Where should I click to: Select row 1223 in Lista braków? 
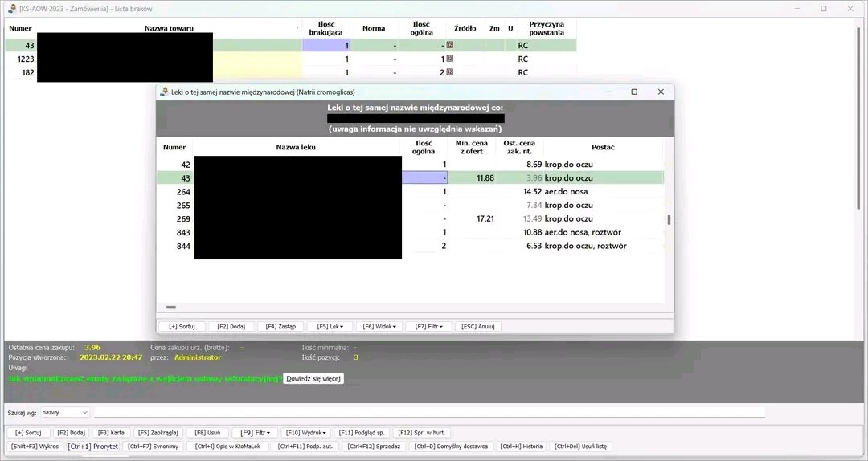pos(291,59)
